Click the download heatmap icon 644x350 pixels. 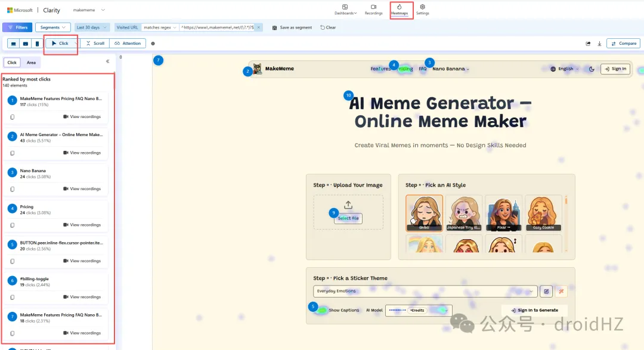tap(599, 44)
